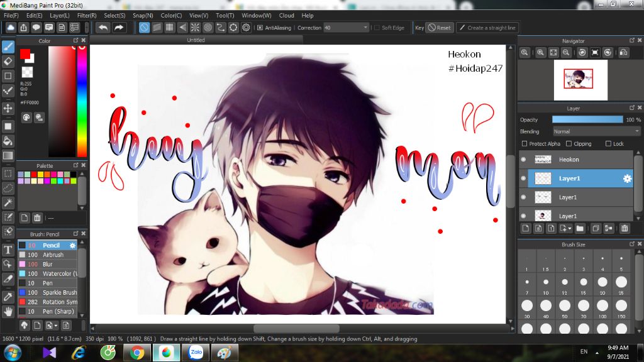Undock the Color panel

click(x=75, y=40)
